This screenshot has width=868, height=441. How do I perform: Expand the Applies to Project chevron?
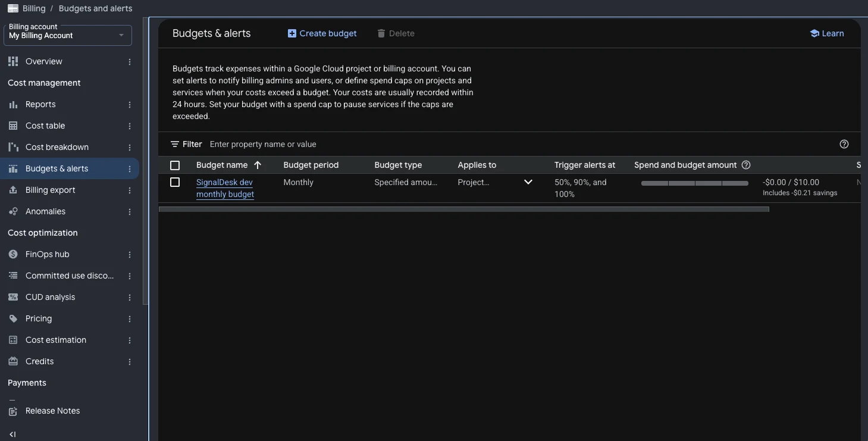point(528,182)
